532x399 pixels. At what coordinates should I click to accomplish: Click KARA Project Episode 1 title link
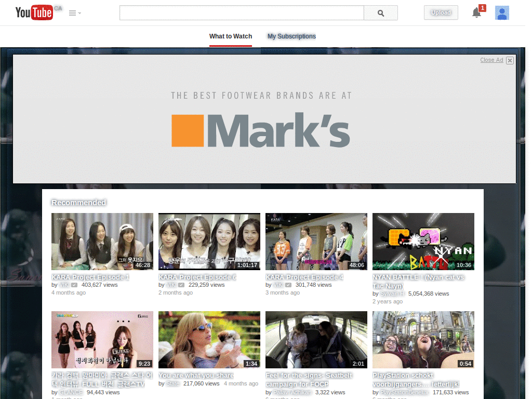click(90, 277)
